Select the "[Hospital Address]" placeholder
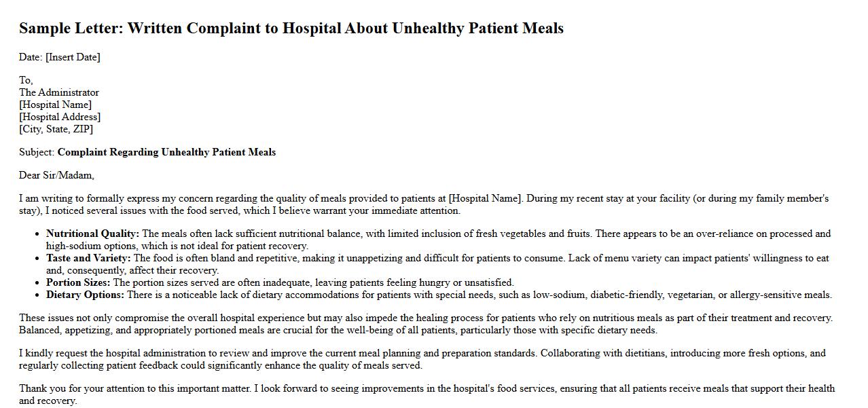Viewport: 868px width, 408px height. [60, 117]
